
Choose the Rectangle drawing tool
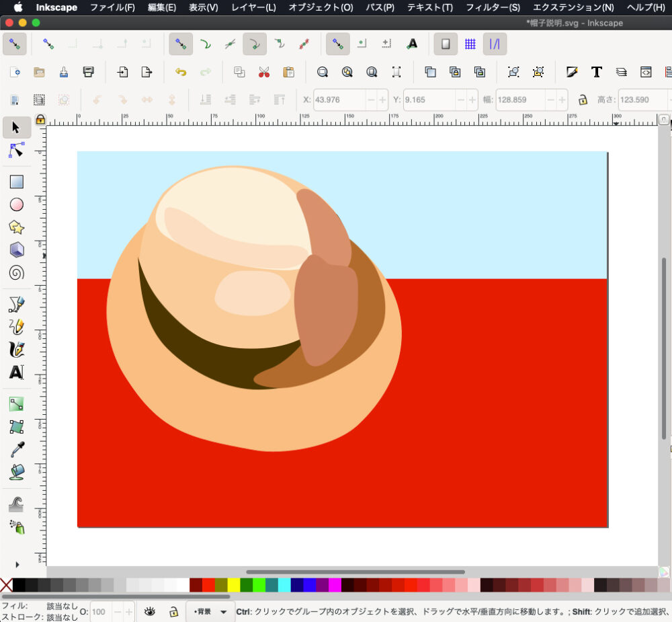tap(17, 182)
